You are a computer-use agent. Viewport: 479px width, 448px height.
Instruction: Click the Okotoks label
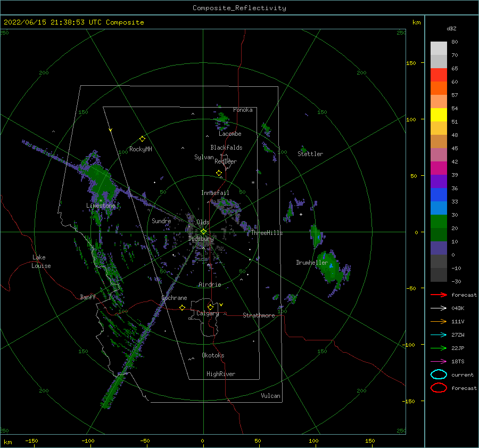[x=213, y=355]
